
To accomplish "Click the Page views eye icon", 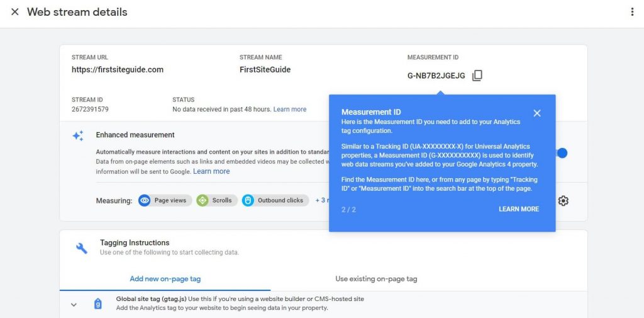I will tap(145, 201).
